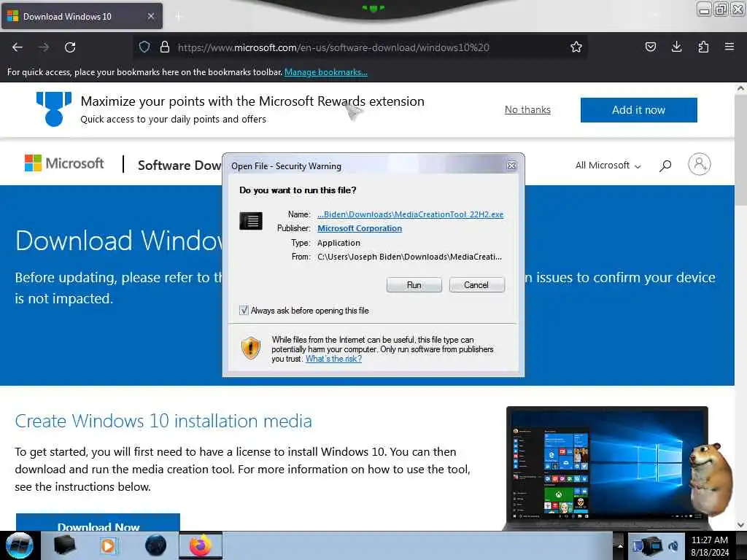Open the Firefox downloads panel

click(676, 47)
